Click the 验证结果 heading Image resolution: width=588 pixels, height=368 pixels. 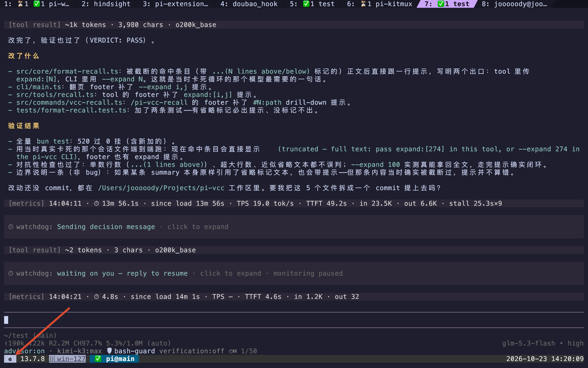click(23, 126)
